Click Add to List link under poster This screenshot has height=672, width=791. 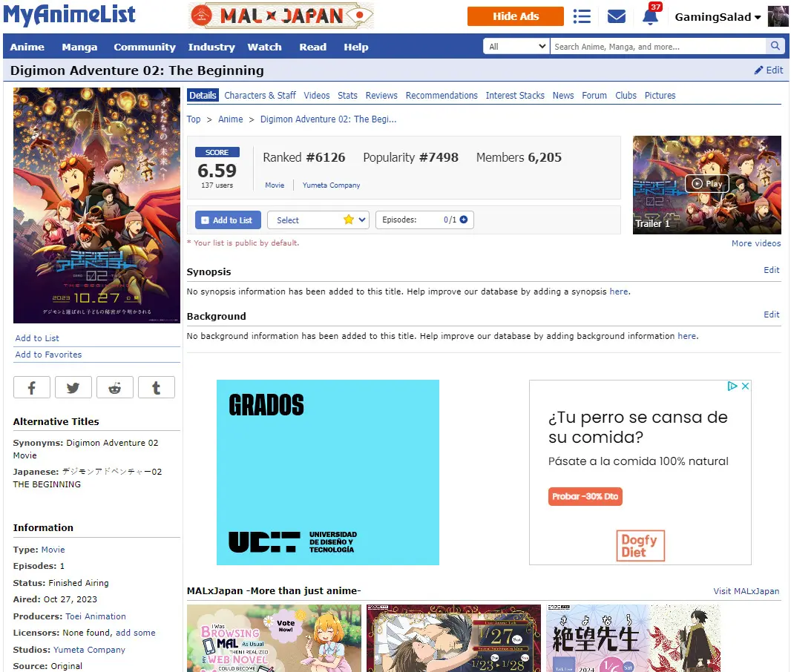click(37, 337)
